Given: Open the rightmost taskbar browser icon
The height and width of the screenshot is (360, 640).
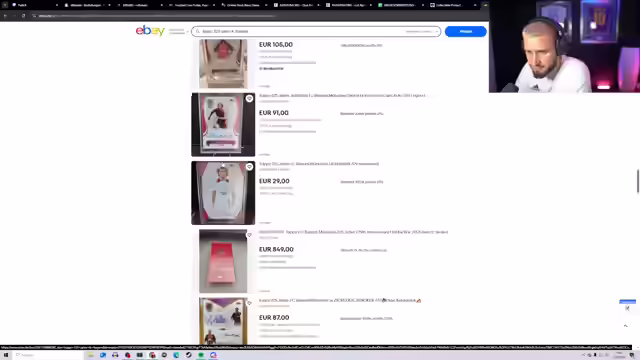Looking at the screenshot, I should (213, 355).
